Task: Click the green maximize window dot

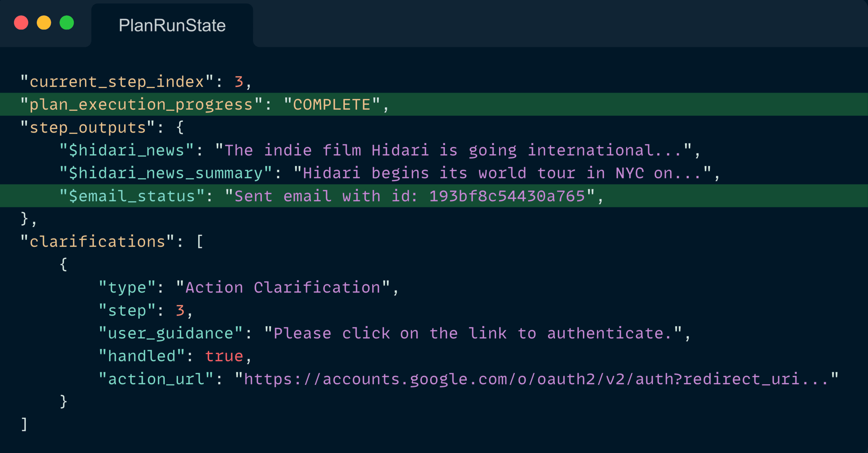Action: click(x=67, y=23)
